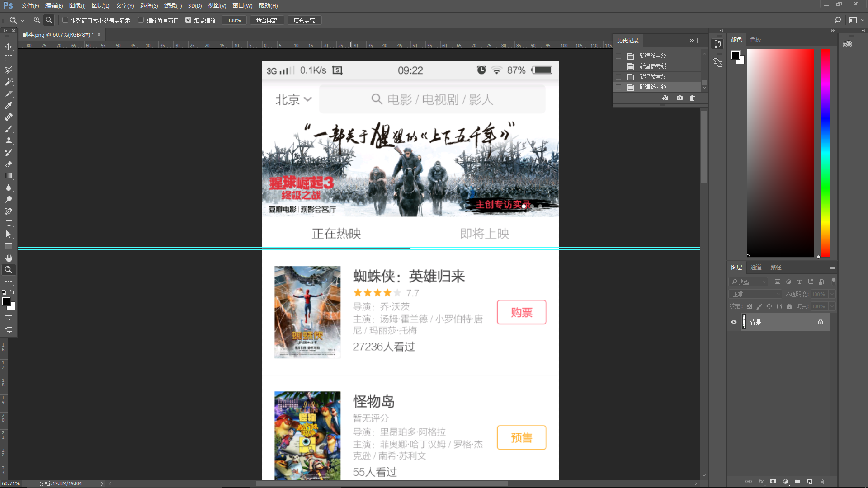Image resolution: width=868 pixels, height=488 pixels.
Task: Set history brush source on last 新建参考线
Action: pyautogui.click(x=618, y=87)
